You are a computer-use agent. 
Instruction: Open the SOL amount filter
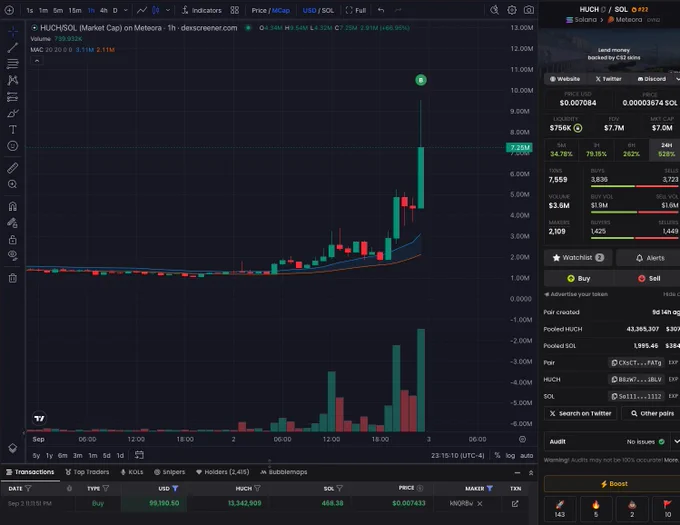tap(340, 489)
